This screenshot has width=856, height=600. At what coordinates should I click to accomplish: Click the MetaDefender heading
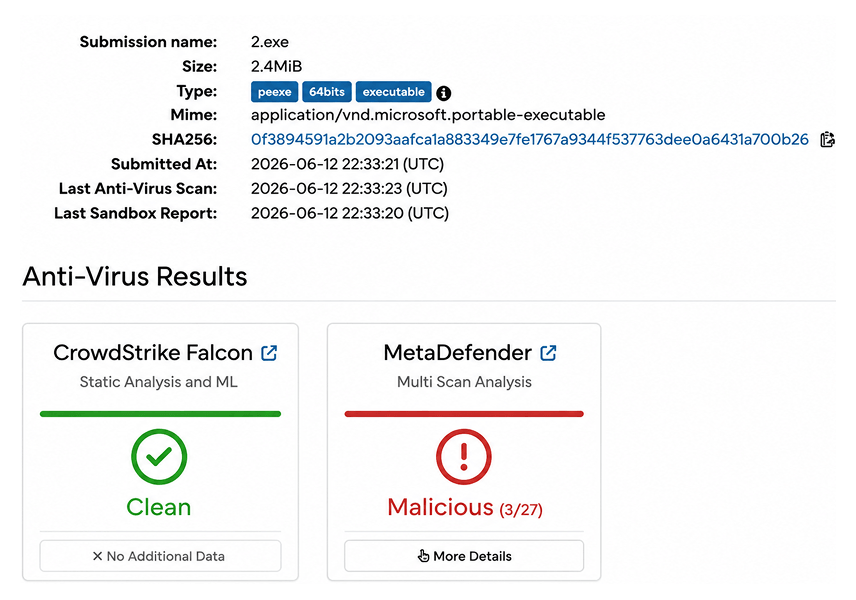coord(457,353)
